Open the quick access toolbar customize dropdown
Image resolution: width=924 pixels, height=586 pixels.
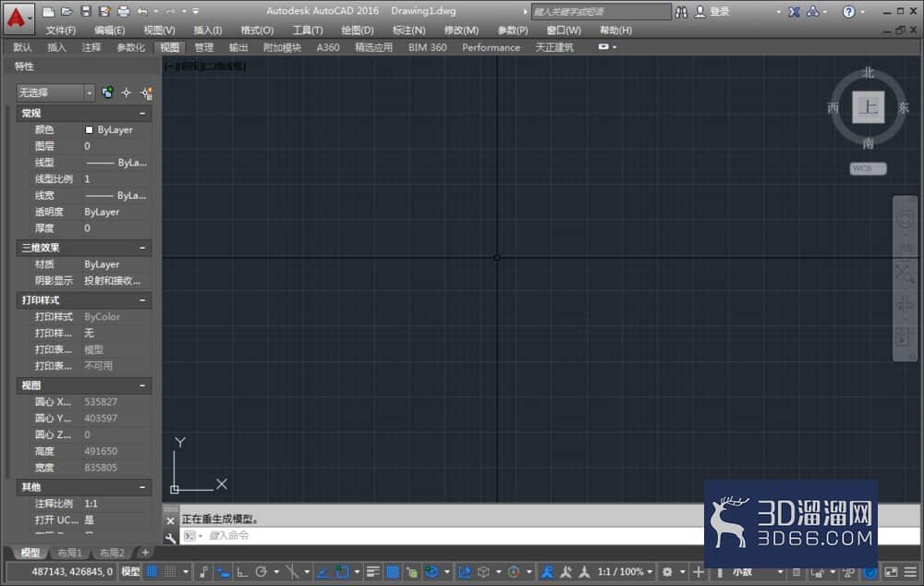tap(196, 11)
